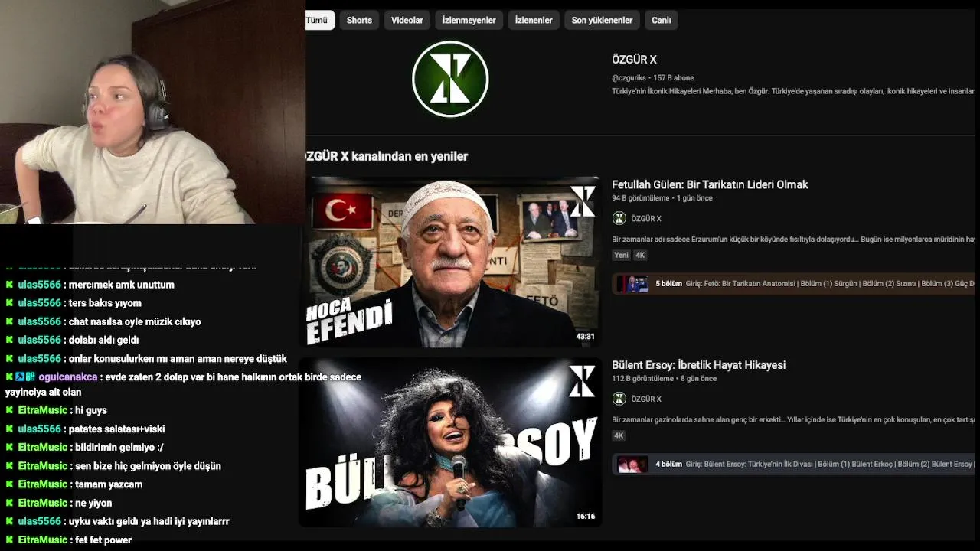Image resolution: width=980 pixels, height=551 pixels.
Task: Click chat message 'patates salatası+viski'
Action: pyautogui.click(x=117, y=429)
